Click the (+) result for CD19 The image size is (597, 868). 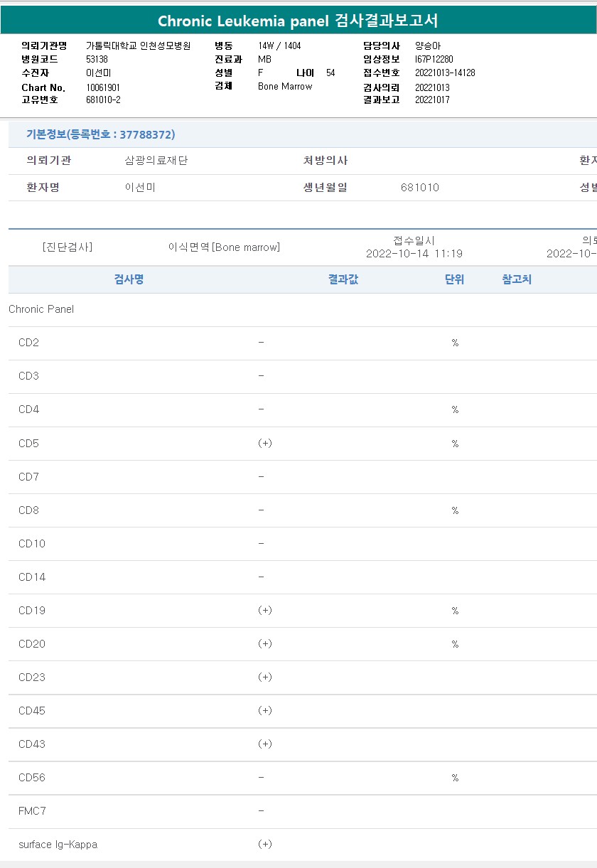tap(265, 610)
